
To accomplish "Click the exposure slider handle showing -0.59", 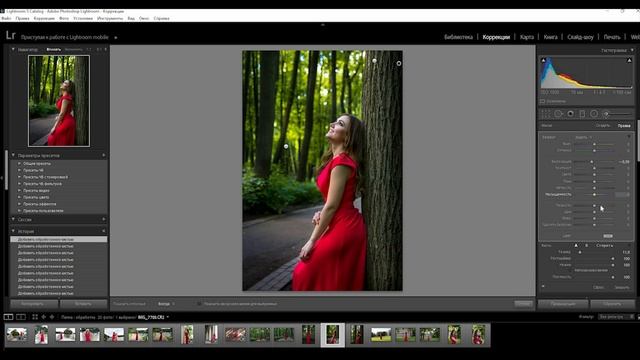I will coord(591,162).
